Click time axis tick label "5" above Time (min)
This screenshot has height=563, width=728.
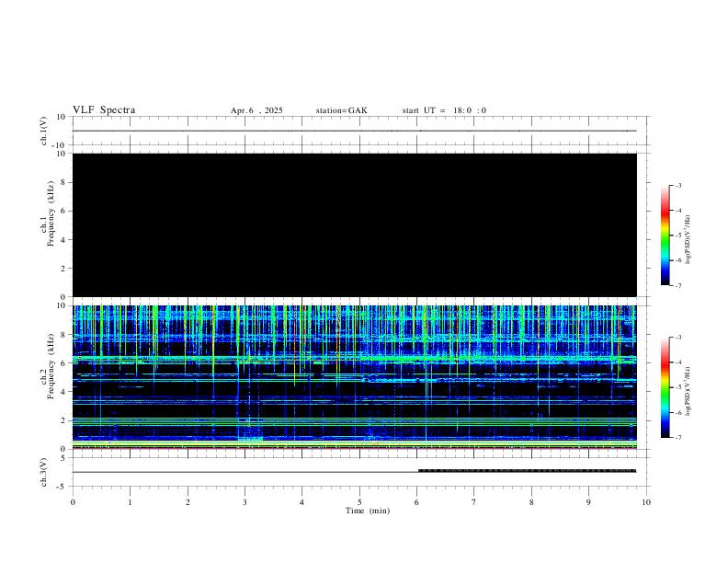[359, 502]
